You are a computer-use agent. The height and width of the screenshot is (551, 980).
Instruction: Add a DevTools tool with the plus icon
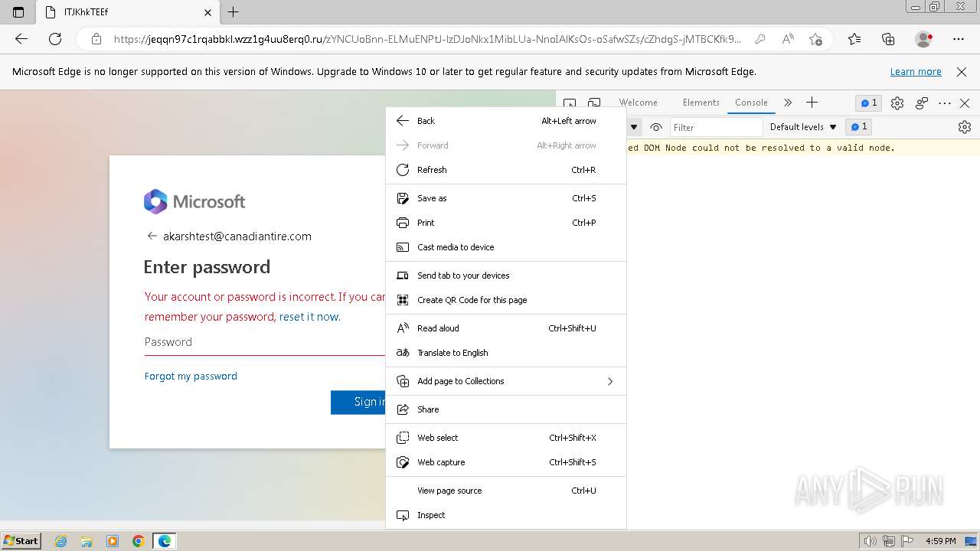[812, 103]
